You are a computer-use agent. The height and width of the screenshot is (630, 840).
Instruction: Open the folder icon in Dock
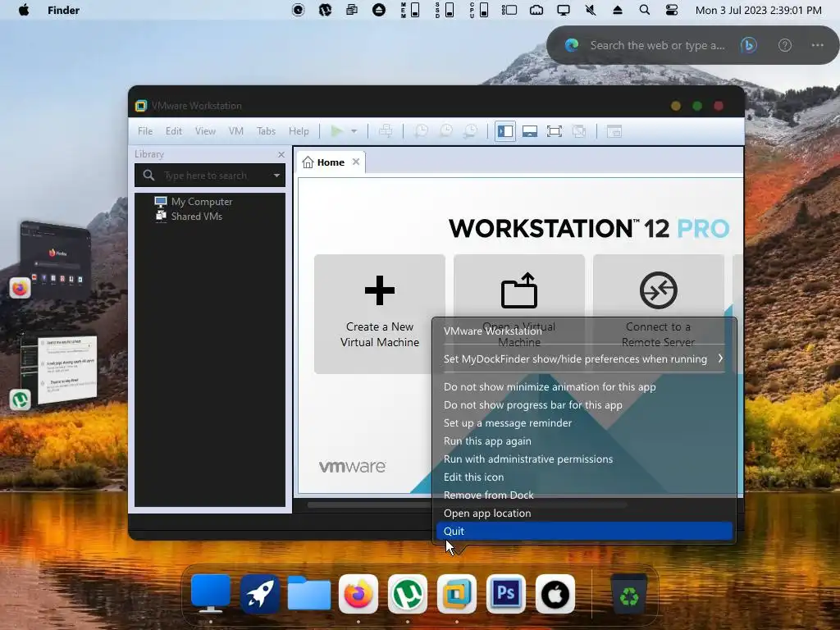click(x=309, y=594)
